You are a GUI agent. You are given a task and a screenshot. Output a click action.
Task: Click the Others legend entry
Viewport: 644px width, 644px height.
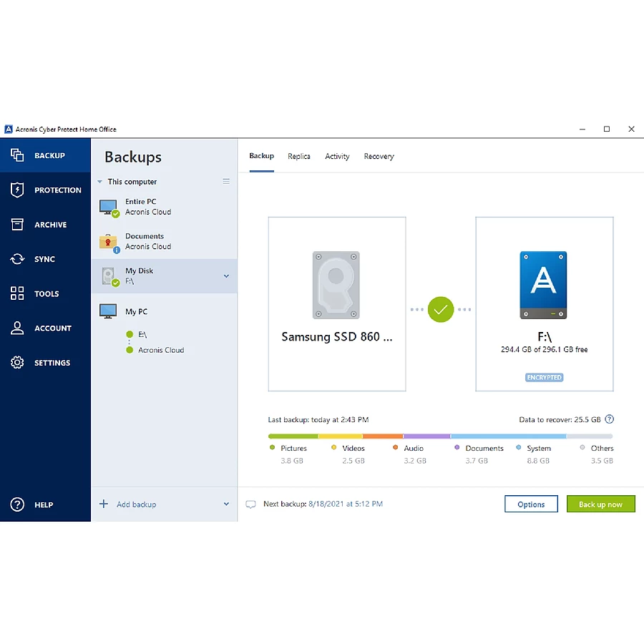[x=597, y=454]
